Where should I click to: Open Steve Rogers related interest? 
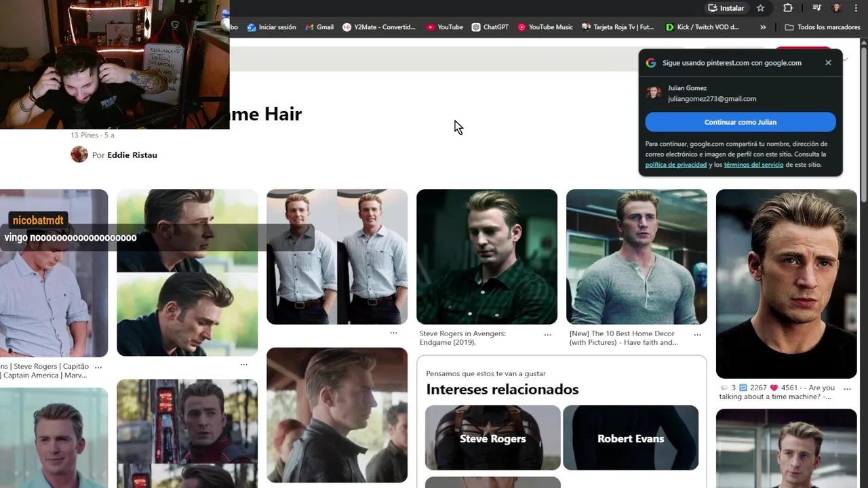coord(493,438)
